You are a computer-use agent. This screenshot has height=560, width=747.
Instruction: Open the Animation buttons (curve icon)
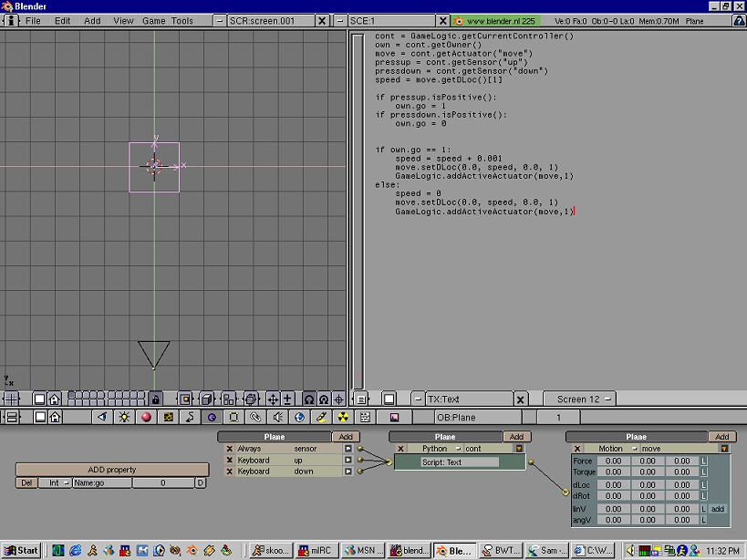pyautogui.click(x=190, y=418)
